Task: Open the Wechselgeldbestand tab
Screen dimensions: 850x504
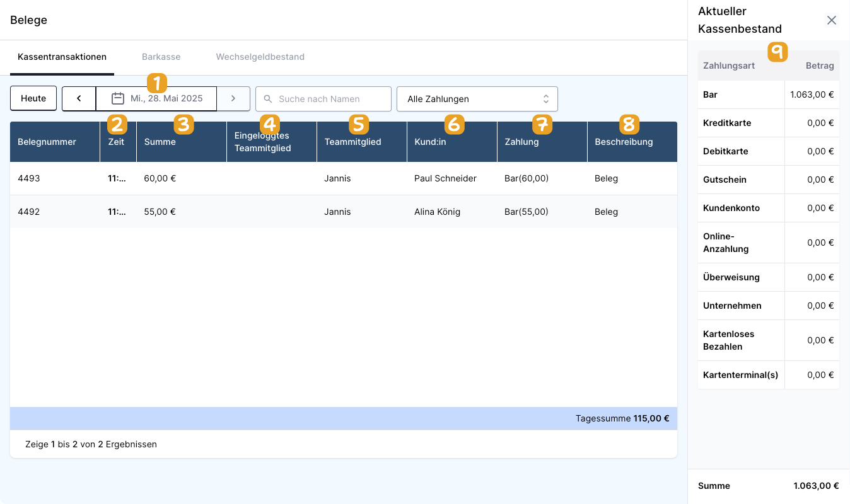Action: click(x=260, y=57)
